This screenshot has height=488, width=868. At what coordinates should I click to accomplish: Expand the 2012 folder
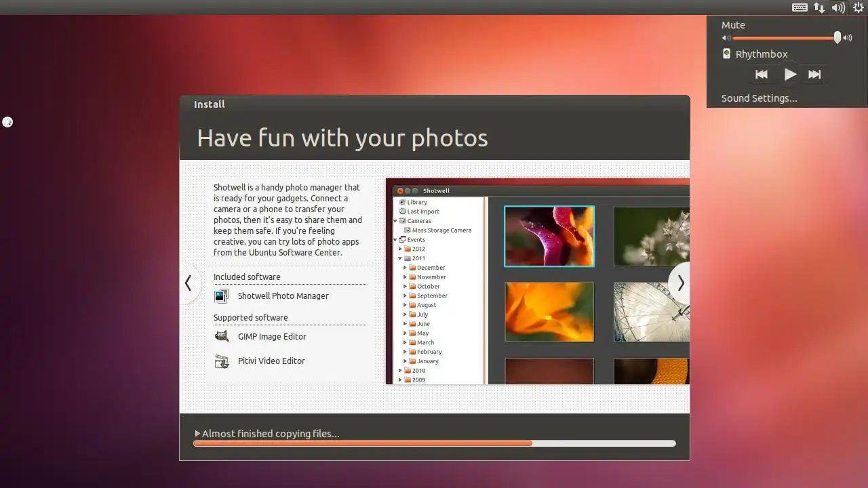click(x=400, y=249)
